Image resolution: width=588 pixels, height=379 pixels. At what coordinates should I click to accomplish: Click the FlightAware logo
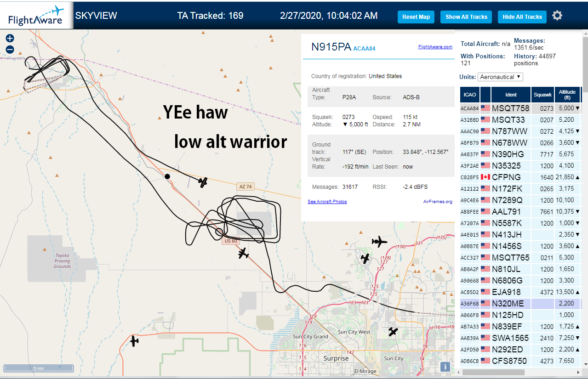pyautogui.click(x=36, y=16)
